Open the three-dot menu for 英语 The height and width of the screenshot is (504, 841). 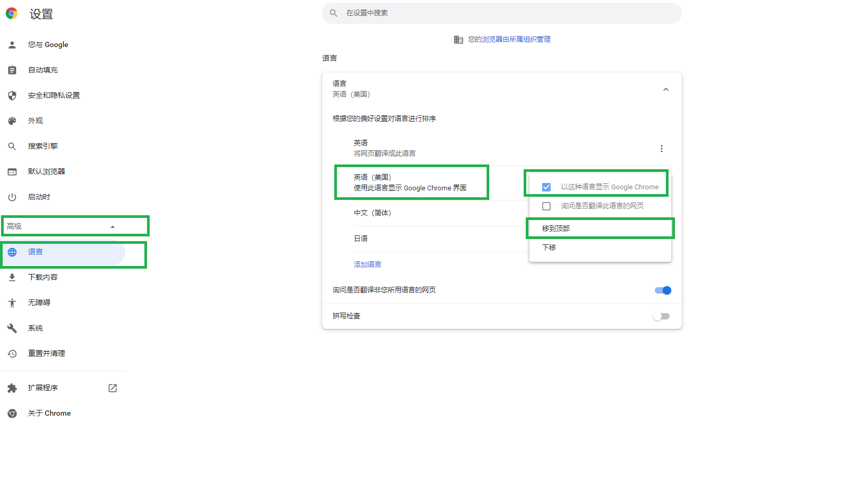click(661, 149)
